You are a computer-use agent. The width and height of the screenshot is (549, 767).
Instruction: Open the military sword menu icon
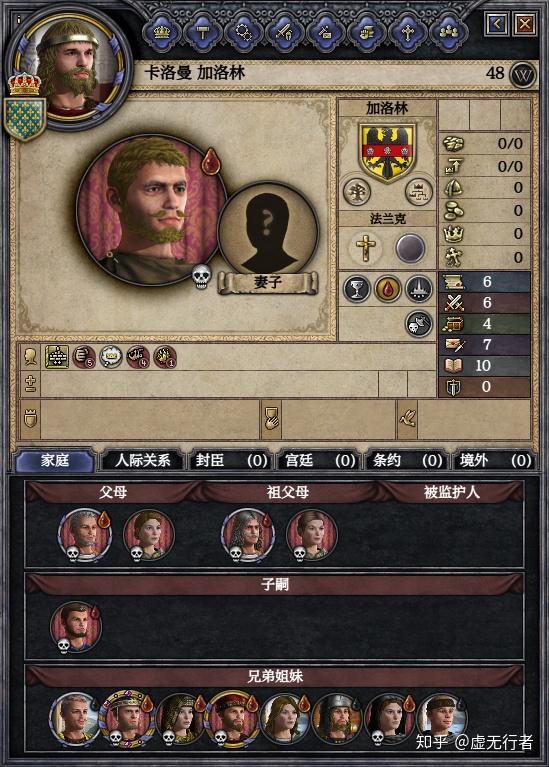point(285,32)
